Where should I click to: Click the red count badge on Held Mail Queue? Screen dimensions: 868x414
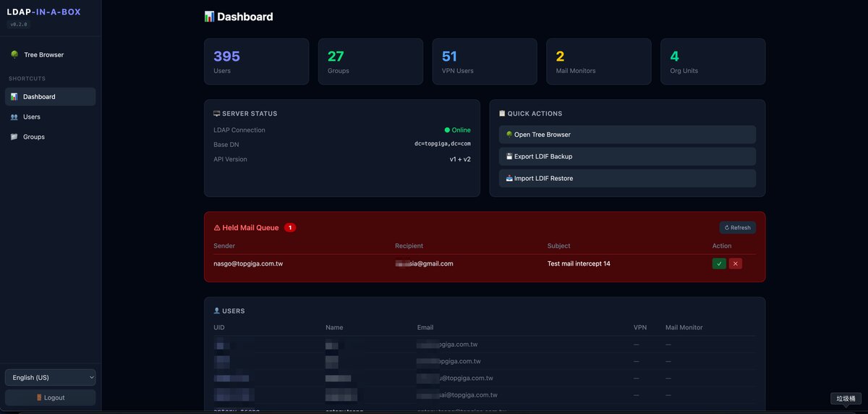click(x=290, y=227)
